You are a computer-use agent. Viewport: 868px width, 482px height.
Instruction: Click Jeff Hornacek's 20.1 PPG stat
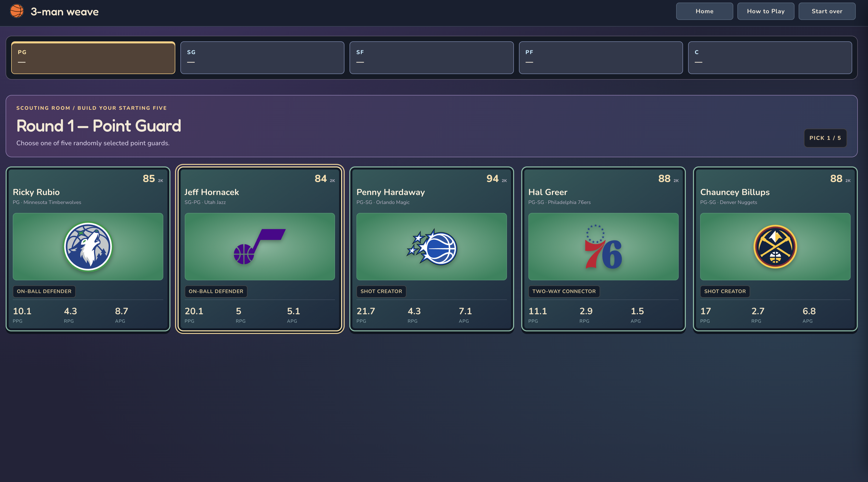tap(194, 315)
